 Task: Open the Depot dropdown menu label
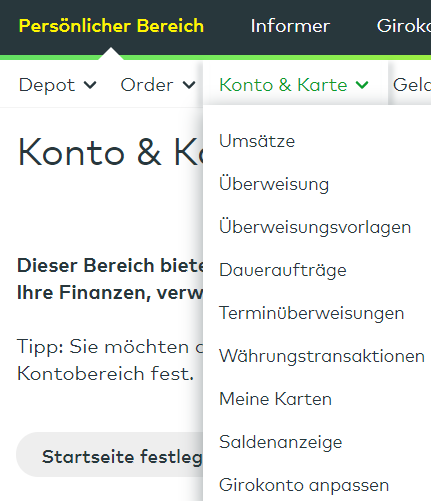[x=47, y=85]
